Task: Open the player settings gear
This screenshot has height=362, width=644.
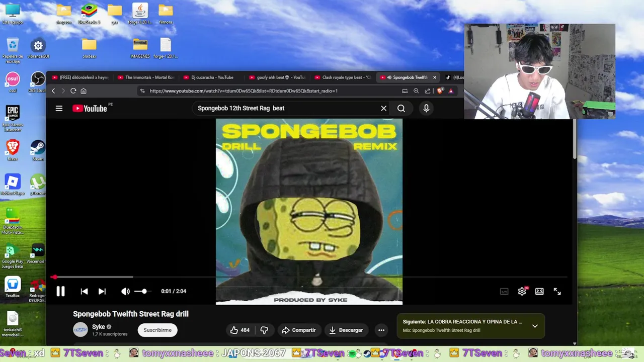Action: 522,291
